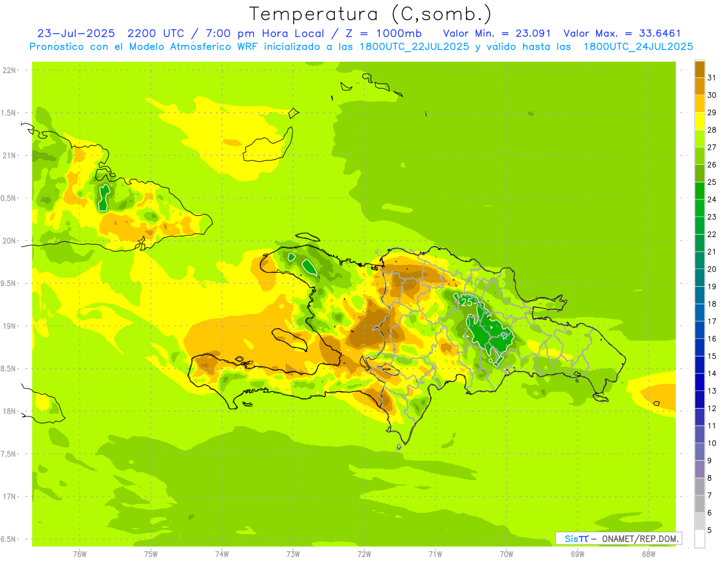Click the "20N" latitude axis label

tap(9, 241)
